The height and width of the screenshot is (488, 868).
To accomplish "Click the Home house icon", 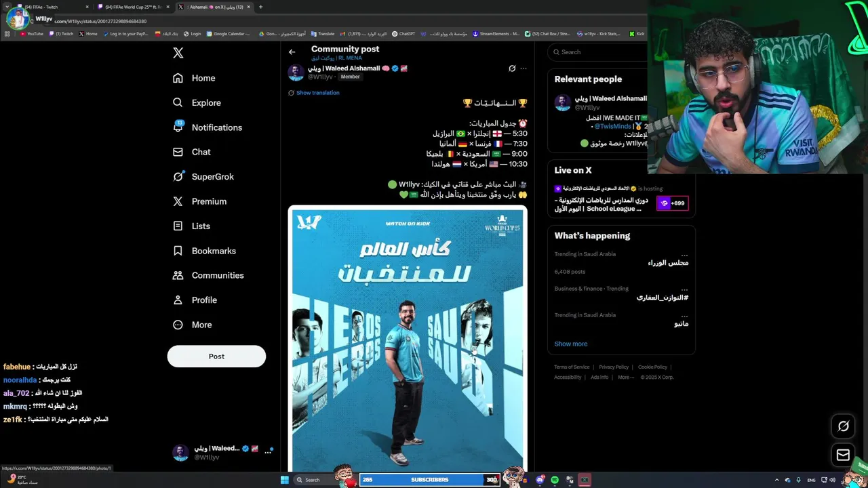I will pos(178,78).
